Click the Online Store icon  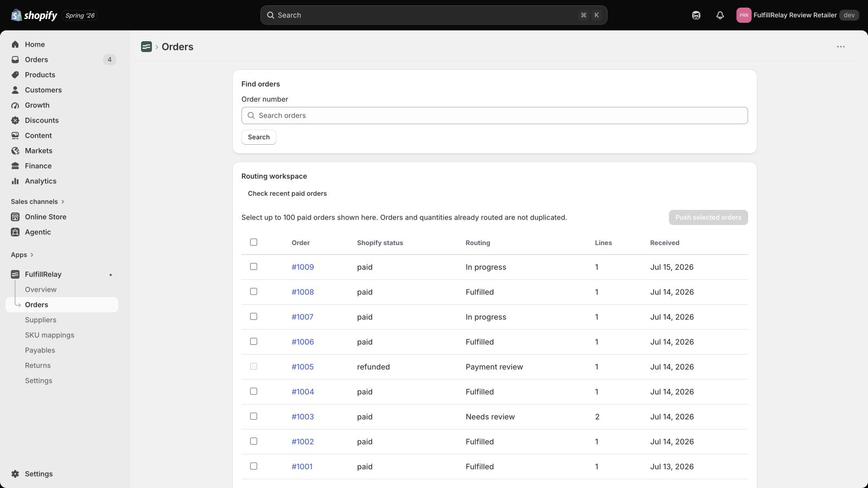pos(15,217)
